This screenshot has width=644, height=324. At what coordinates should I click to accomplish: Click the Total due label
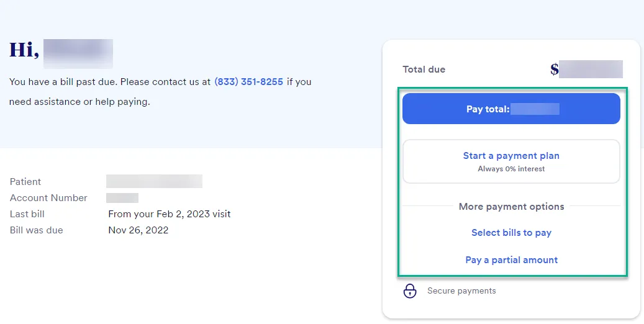click(424, 70)
